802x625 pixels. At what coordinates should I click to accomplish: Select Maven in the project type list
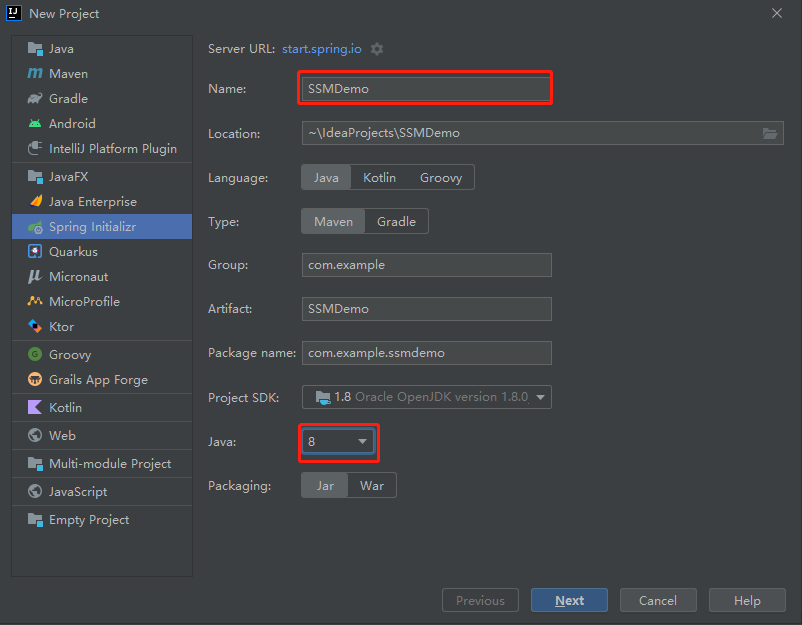click(x=102, y=73)
